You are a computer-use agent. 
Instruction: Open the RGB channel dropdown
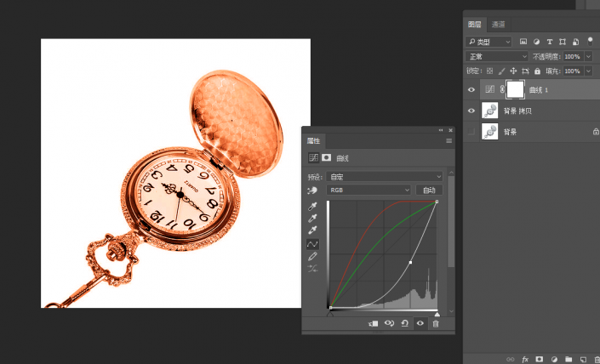tap(369, 190)
